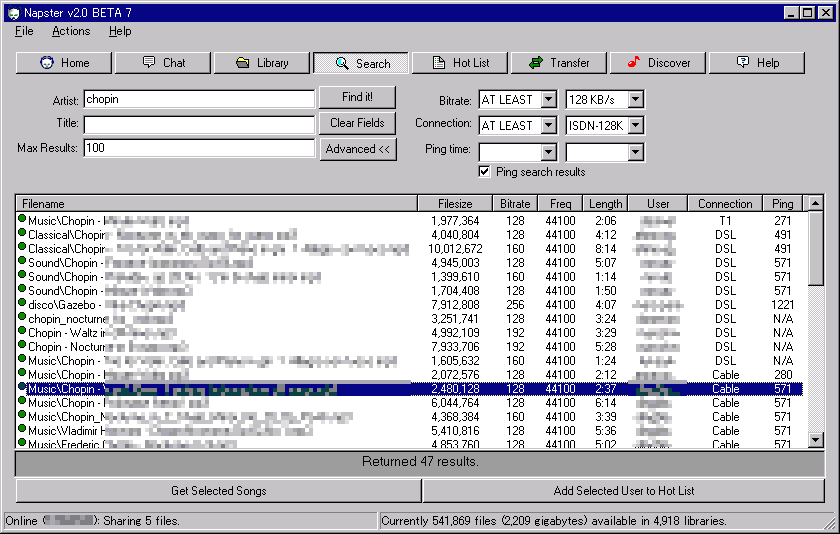The height and width of the screenshot is (534, 840).
Task: Sort by User column header
Action: pos(658,204)
